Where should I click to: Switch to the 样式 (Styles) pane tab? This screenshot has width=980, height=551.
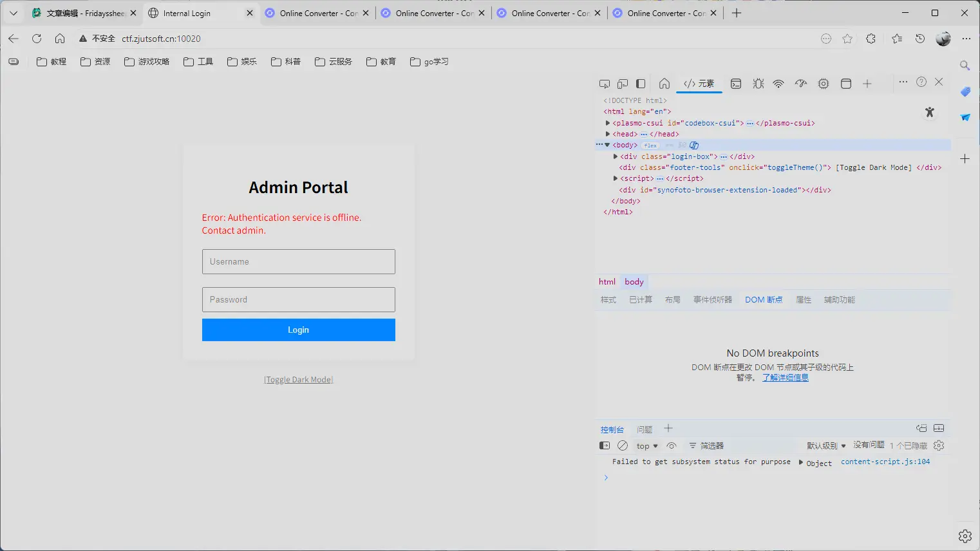(x=607, y=299)
